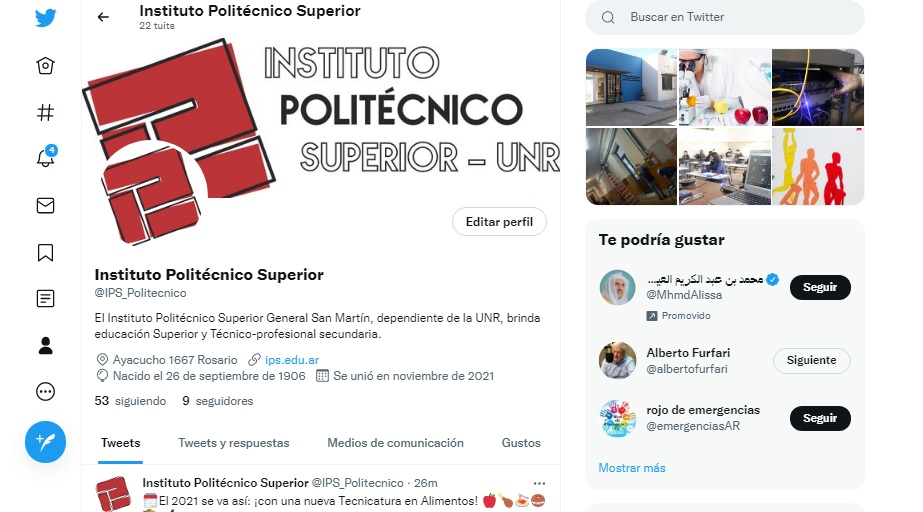Click the blue compose tweet button
Screen dimensions: 923x512
(x=45, y=442)
